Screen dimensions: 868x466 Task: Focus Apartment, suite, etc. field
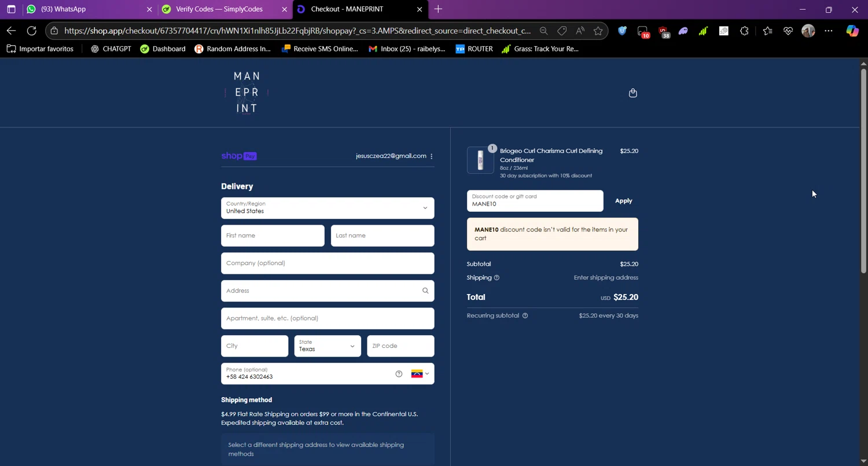(328, 318)
